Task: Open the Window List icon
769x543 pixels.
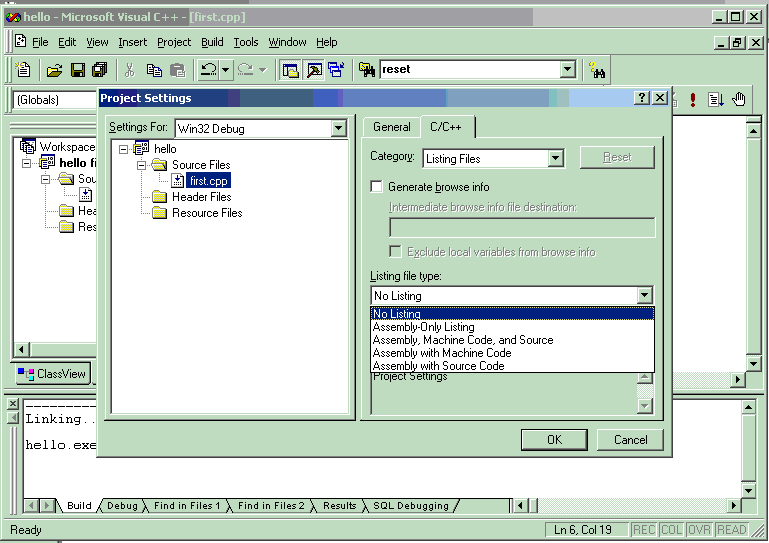Action: (x=336, y=70)
